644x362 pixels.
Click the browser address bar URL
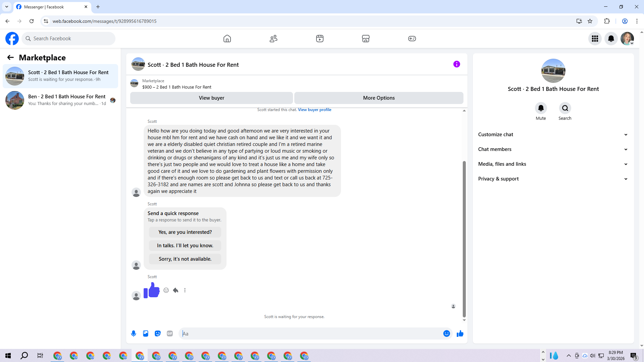tap(104, 21)
